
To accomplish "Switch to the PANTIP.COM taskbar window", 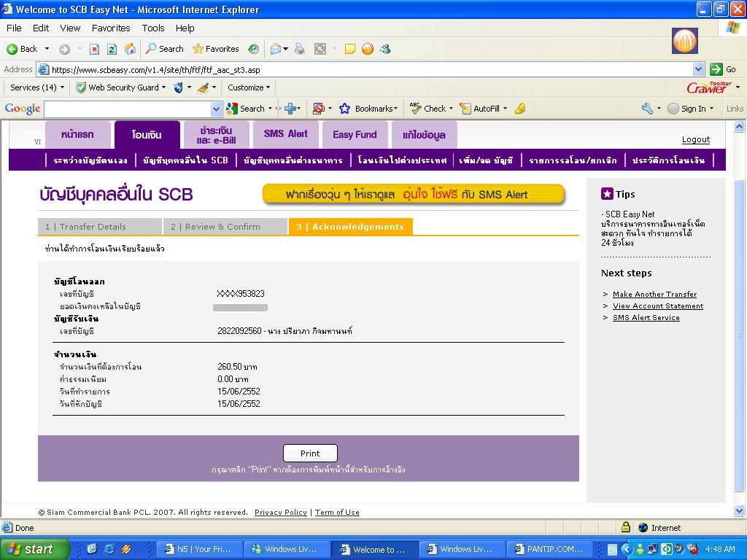I will point(549,549).
